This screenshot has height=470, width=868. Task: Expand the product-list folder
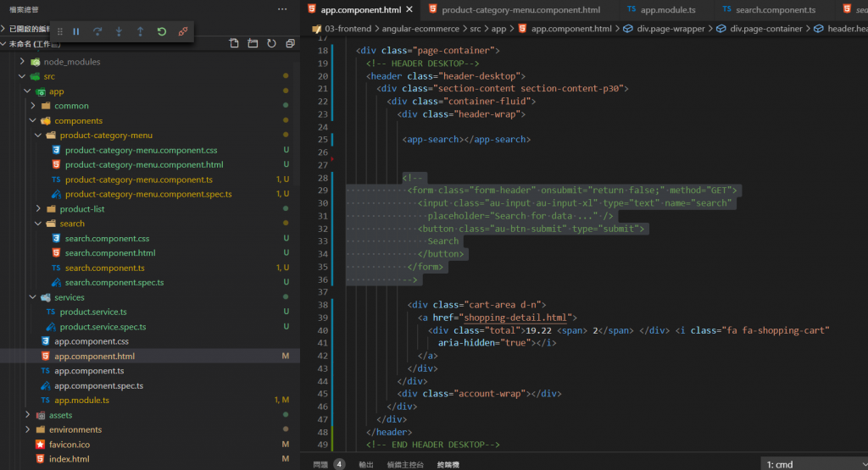tap(38, 208)
